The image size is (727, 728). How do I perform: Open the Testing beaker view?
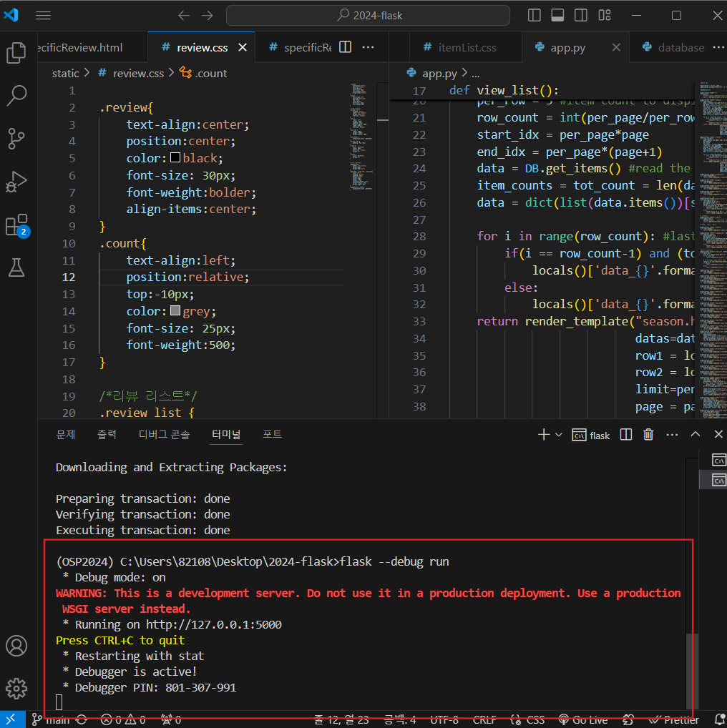[x=16, y=268]
